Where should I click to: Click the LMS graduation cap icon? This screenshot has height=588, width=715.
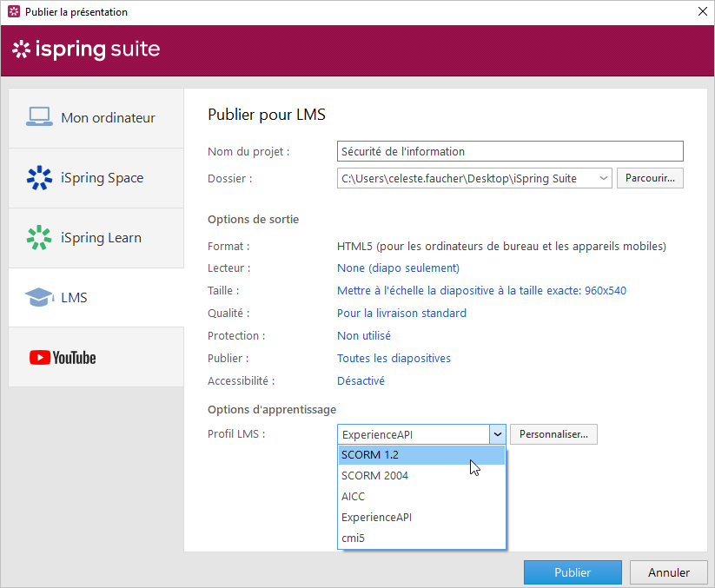tap(39, 298)
